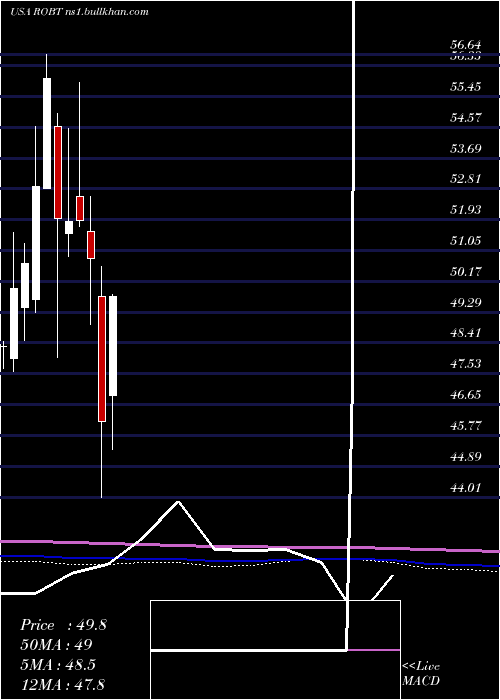Select the 49.29 price axis label
The image size is (500, 700).
[466, 303]
